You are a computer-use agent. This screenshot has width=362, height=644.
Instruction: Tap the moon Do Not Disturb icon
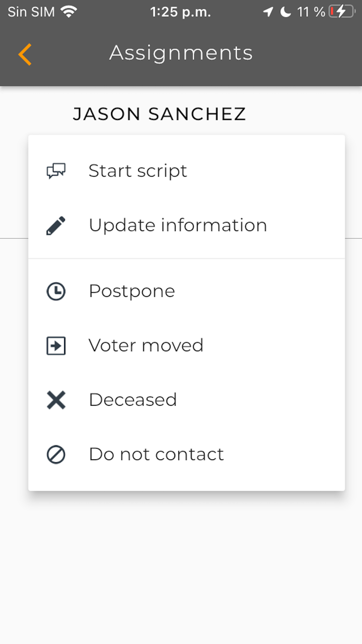(286, 12)
